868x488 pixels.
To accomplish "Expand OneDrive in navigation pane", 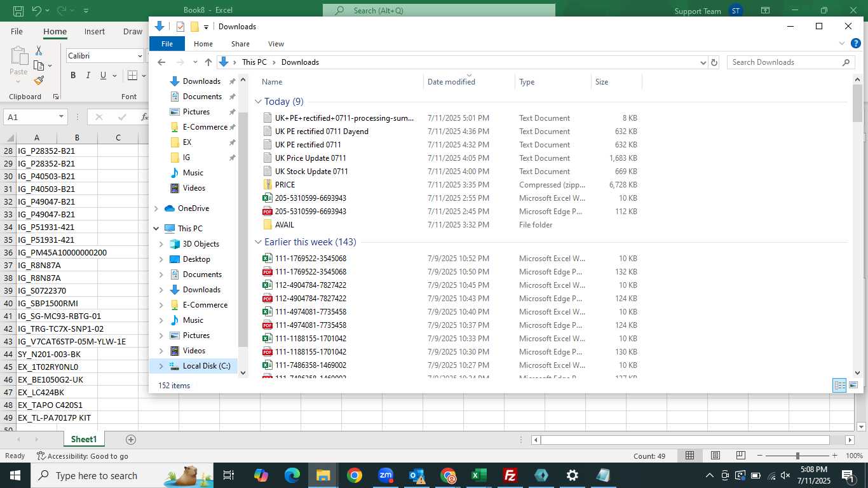I will coord(156,208).
